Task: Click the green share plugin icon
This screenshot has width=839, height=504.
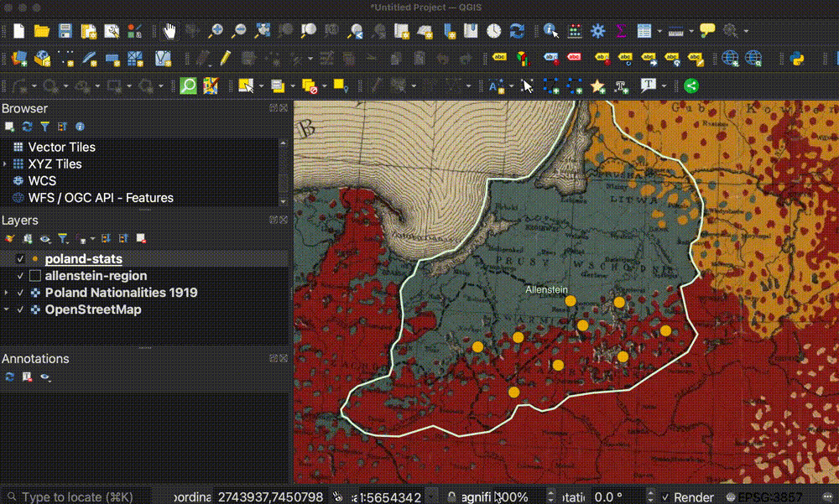Action: (x=691, y=86)
